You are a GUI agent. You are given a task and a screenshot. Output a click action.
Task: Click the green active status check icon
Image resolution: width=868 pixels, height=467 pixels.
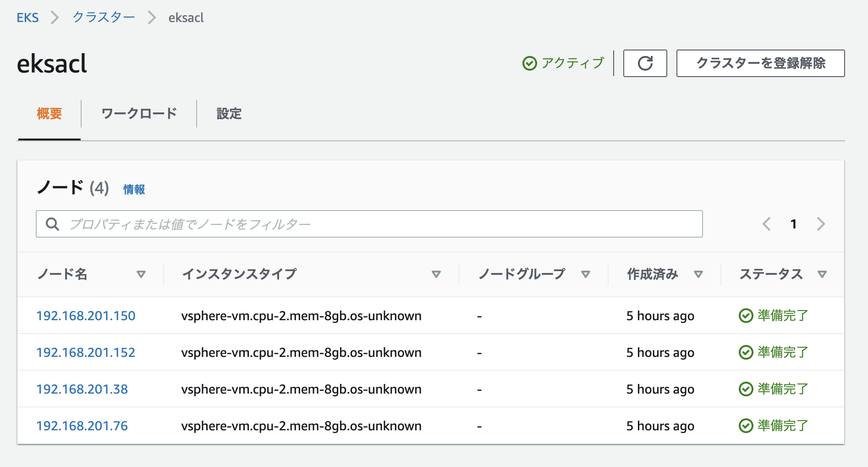(529, 63)
